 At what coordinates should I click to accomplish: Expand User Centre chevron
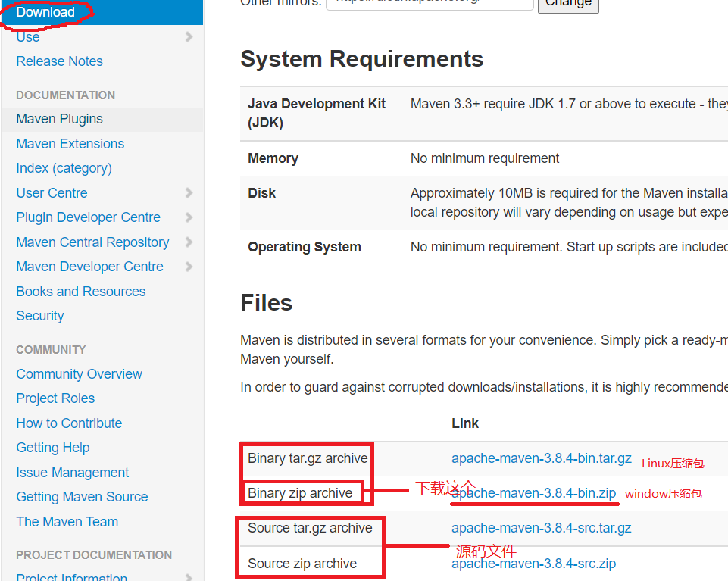pyautogui.click(x=189, y=192)
